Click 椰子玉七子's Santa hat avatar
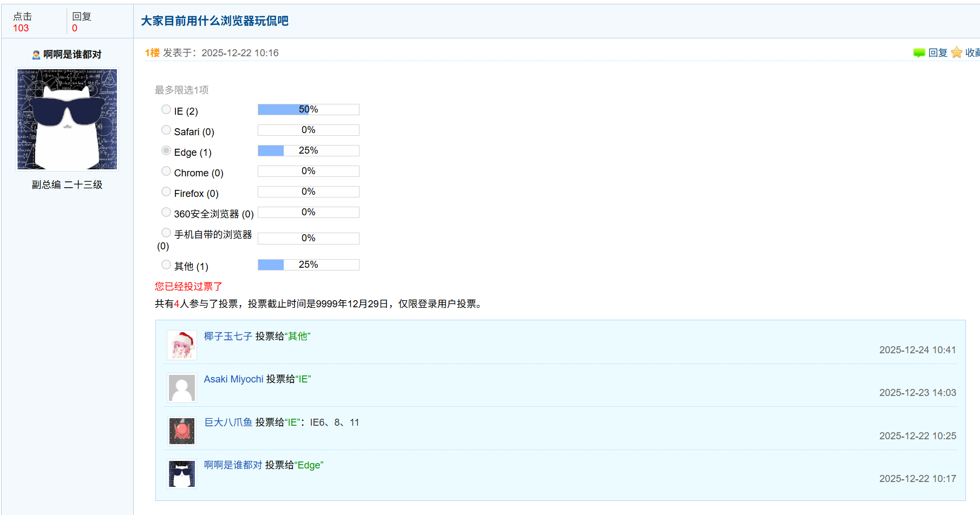The width and height of the screenshot is (980, 515). click(182, 345)
